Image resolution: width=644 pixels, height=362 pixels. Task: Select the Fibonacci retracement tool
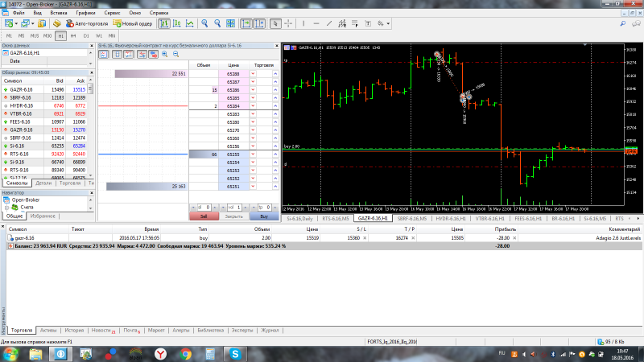[355, 24]
